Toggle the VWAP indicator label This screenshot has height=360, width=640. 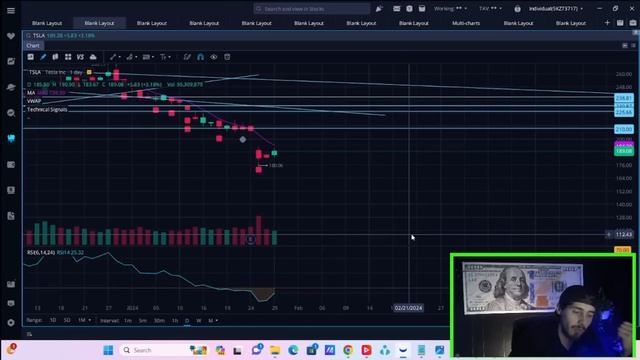click(34, 101)
